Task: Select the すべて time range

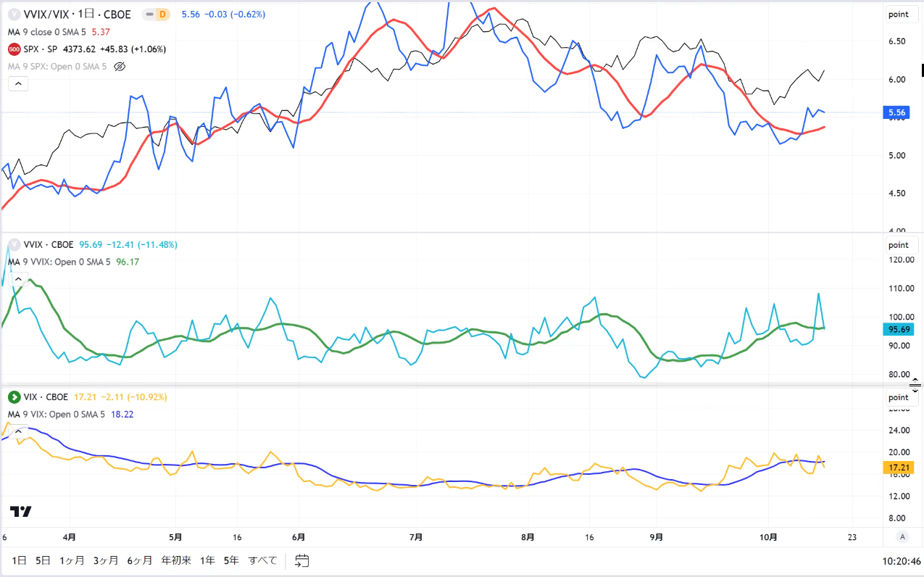Action: [x=262, y=560]
